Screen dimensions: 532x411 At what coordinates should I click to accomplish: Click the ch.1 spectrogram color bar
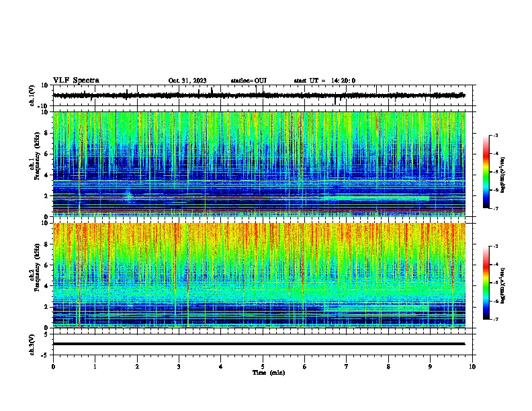[486, 172]
